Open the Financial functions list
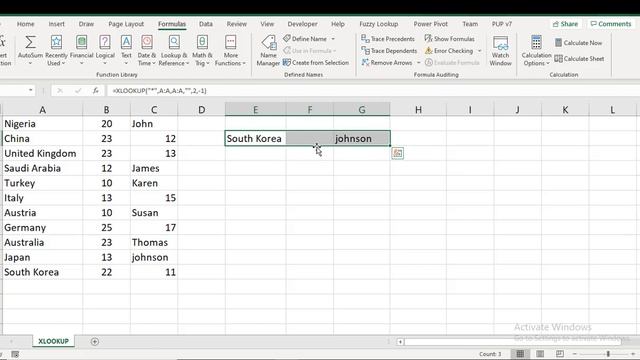The image size is (640, 360). (82, 50)
